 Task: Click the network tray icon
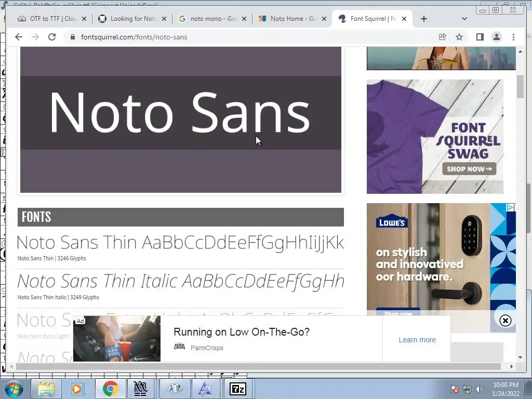coord(467,389)
